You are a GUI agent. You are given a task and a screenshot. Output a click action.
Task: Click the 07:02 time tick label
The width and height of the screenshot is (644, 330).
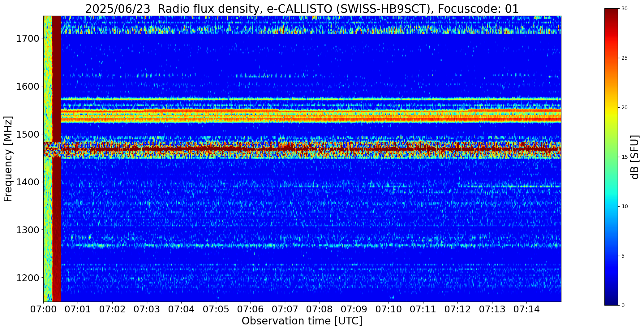point(113,309)
